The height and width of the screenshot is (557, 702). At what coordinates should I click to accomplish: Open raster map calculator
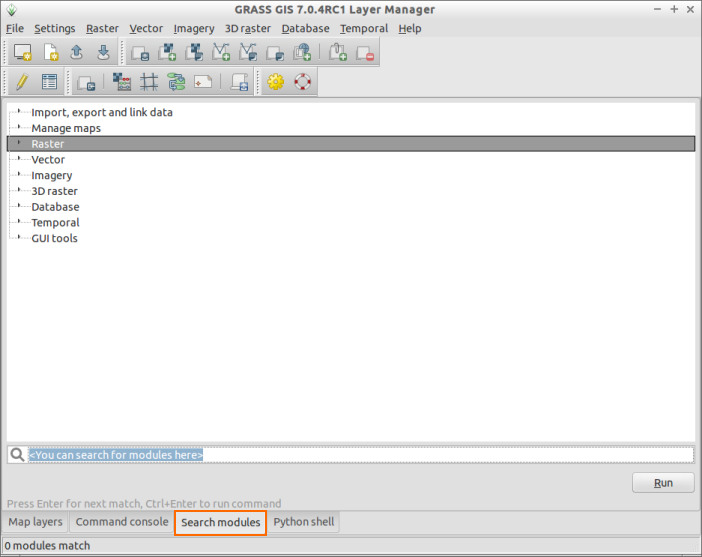click(122, 82)
